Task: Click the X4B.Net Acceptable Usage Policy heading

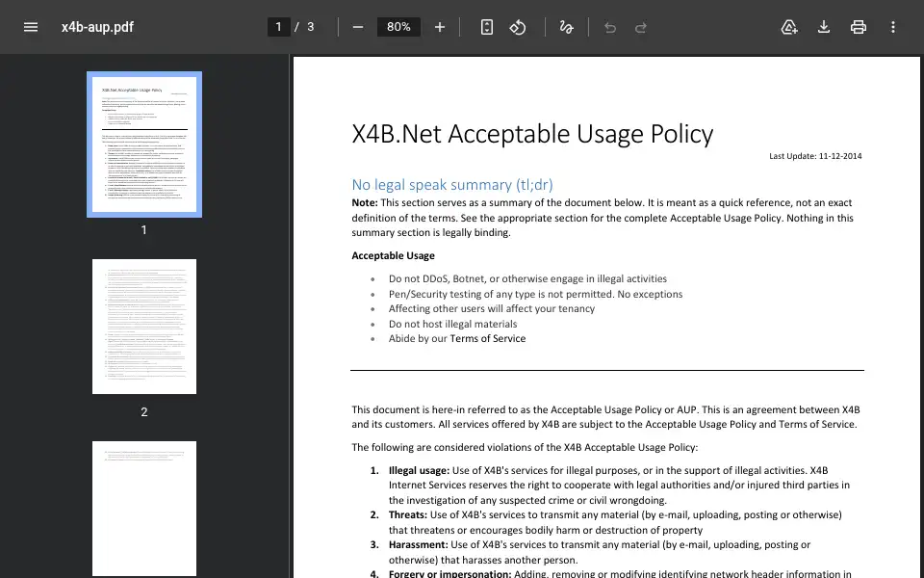Action: pyautogui.click(x=532, y=134)
